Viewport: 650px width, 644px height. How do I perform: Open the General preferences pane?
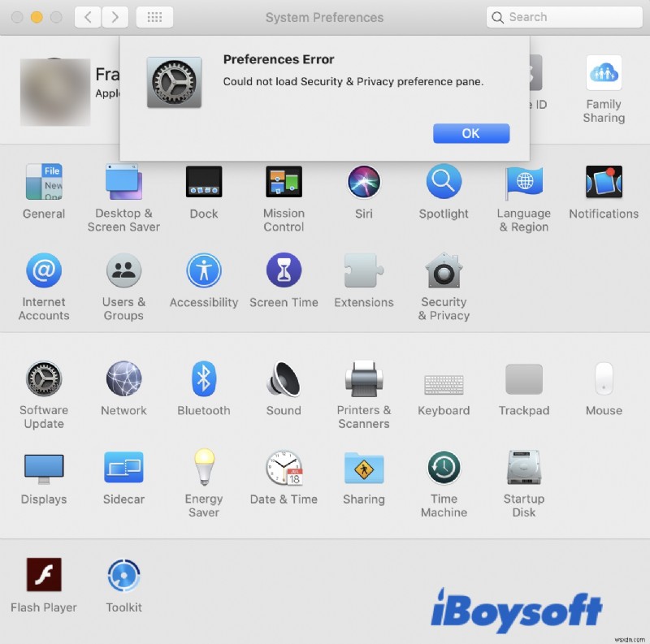pos(43,180)
